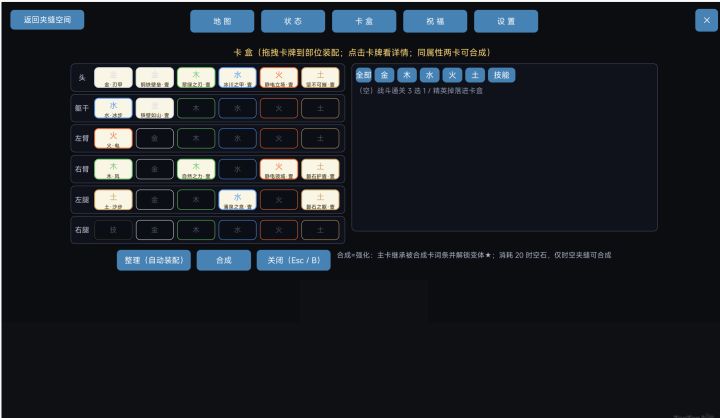Click empty 木 slot in 右腿 row
Screen dimensions: 720x418
pyautogui.click(x=196, y=230)
